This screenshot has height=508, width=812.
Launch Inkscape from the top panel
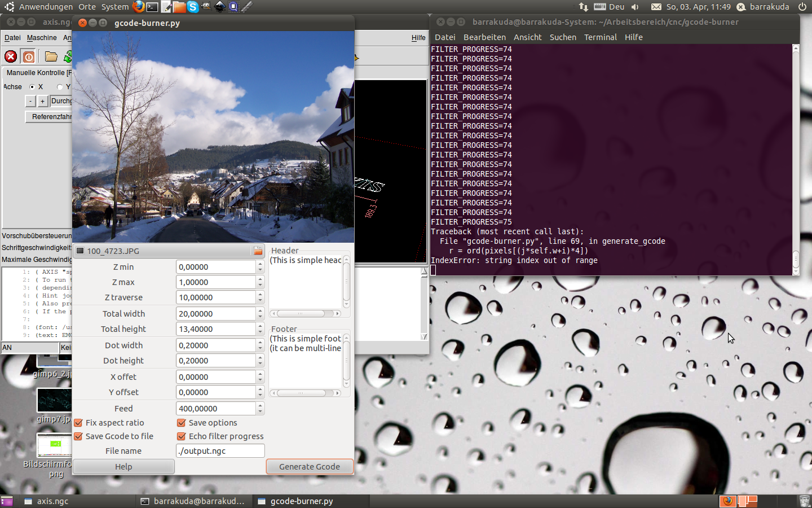pyautogui.click(x=220, y=7)
